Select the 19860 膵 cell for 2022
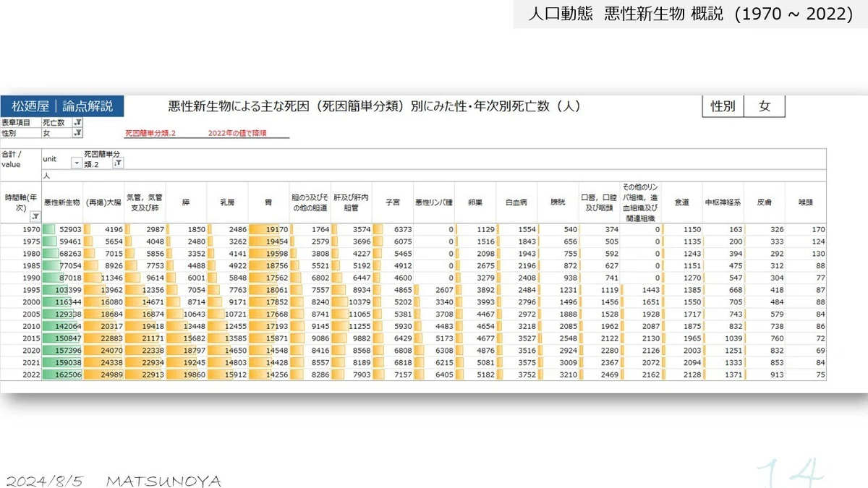Image resolution: width=868 pixels, height=488 pixels. pyautogui.click(x=186, y=375)
